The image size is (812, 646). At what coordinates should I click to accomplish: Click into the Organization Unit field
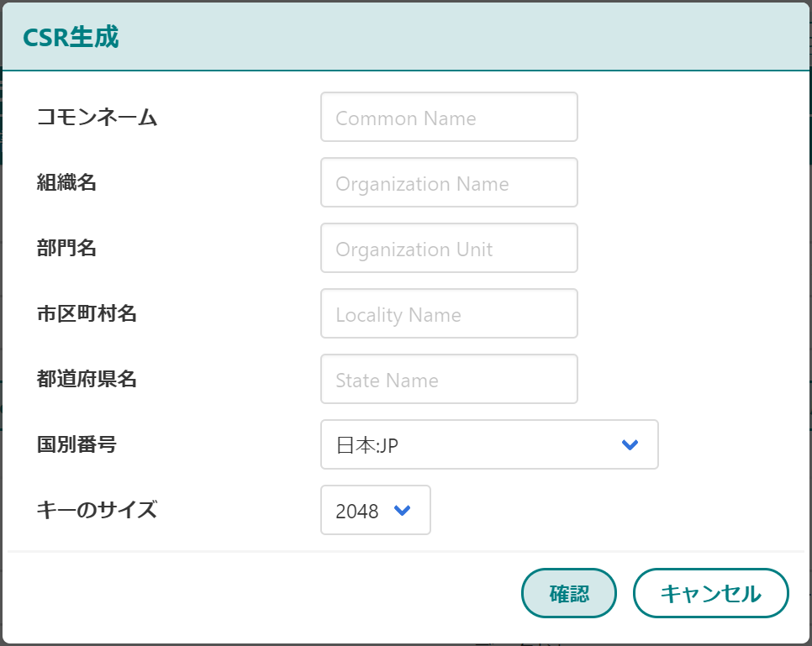[449, 248]
